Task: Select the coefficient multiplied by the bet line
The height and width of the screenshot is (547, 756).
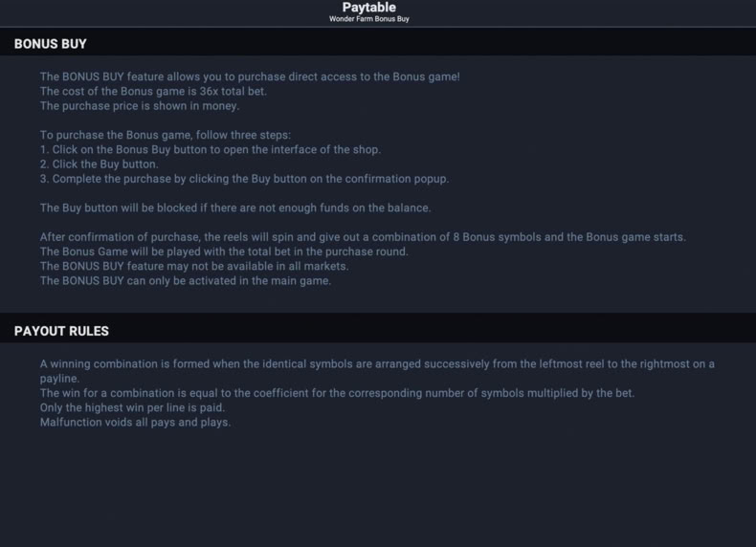Action: tap(337, 393)
